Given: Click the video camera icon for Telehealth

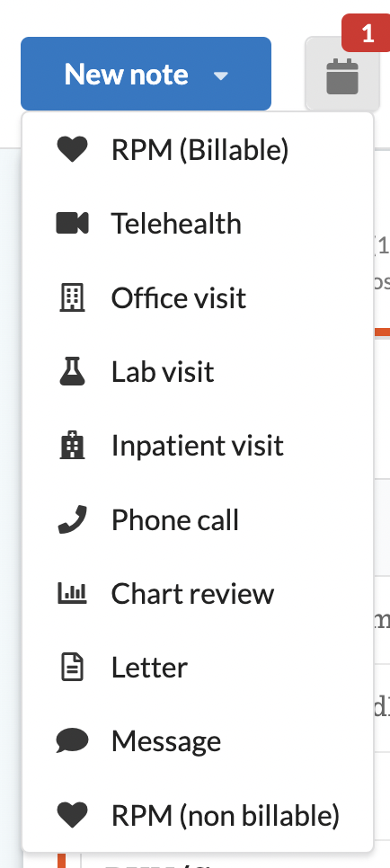Looking at the screenshot, I should coord(72,224).
